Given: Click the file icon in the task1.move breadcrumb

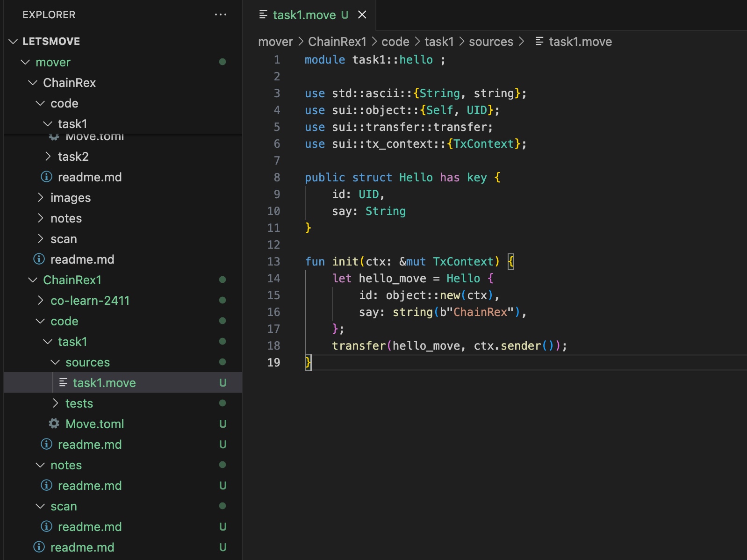Looking at the screenshot, I should (x=539, y=42).
